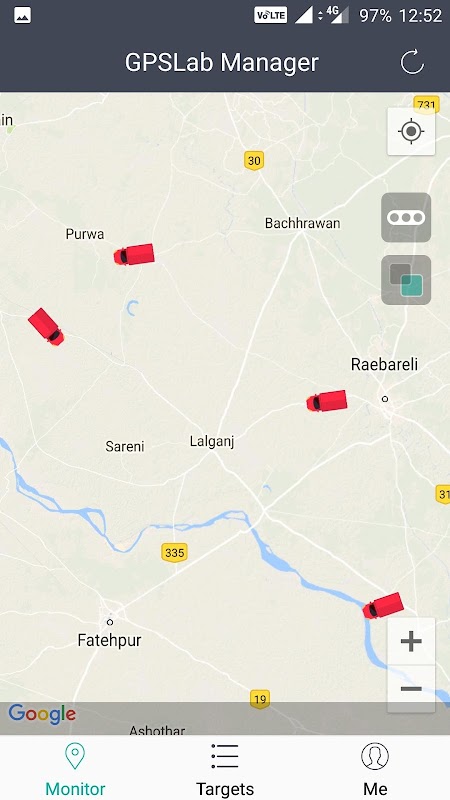Tap the Google logo on map
450x800 pixels.
click(42, 714)
